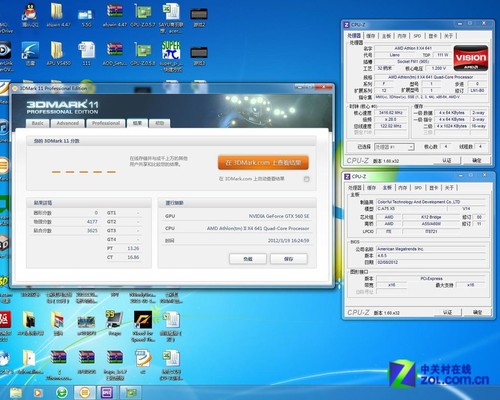
Task: Click the CT value 16.86
Action: (133, 257)
